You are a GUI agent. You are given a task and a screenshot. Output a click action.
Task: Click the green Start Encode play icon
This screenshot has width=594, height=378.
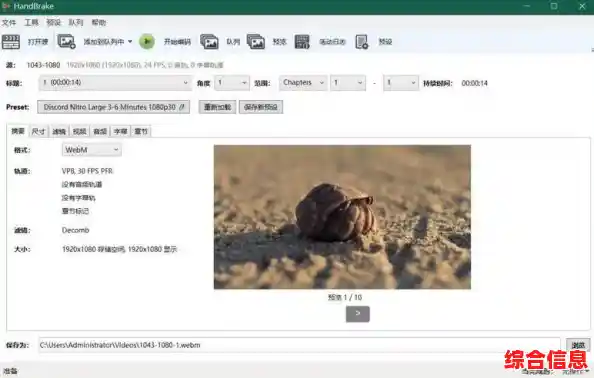(147, 42)
